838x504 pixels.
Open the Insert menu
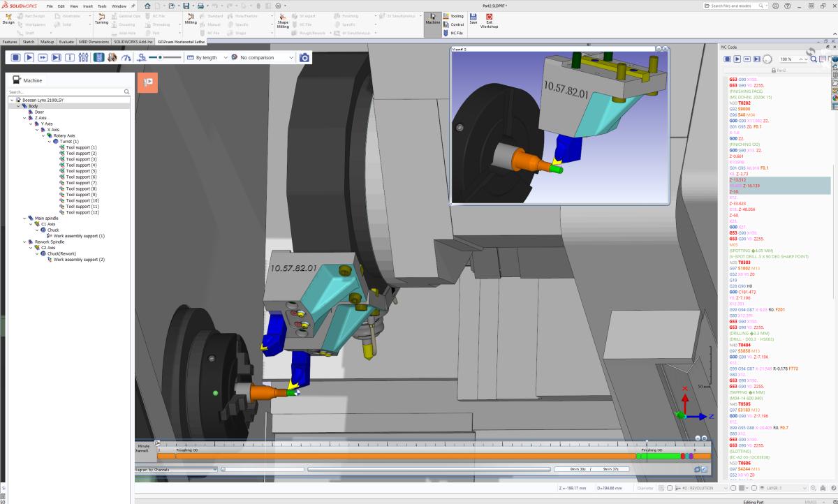pos(87,6)
